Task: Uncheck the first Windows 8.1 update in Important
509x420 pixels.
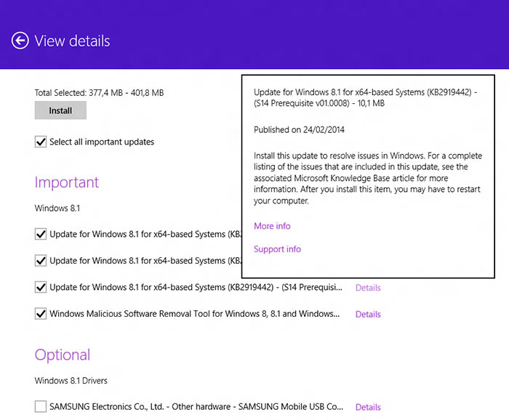Action: tap(41, 234)
